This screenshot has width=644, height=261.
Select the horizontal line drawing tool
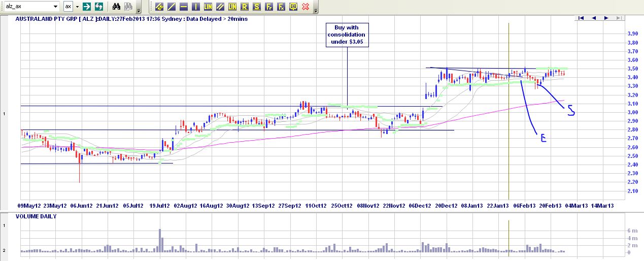coord(184,7)
